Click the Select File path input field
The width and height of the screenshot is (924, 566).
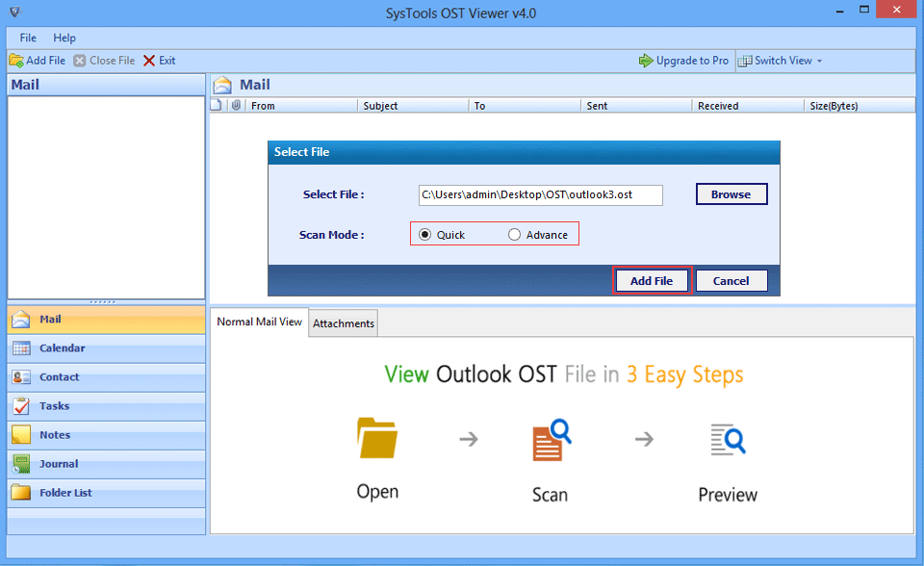tap(540, 195)
